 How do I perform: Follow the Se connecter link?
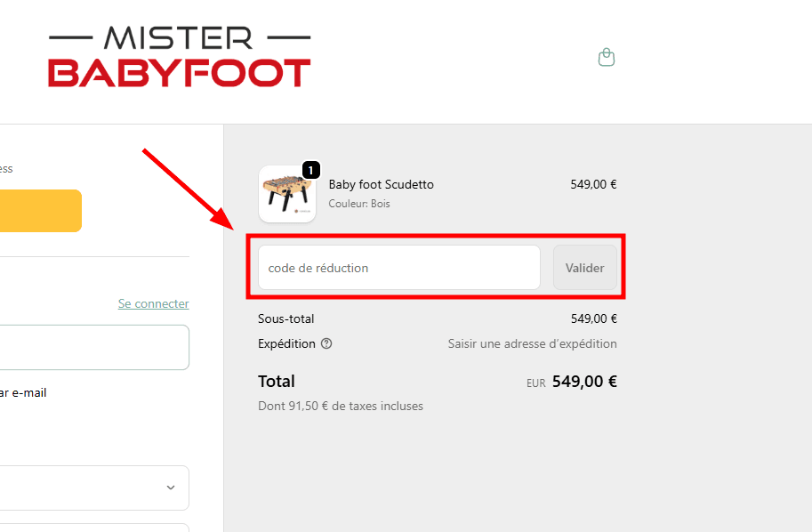153,303
